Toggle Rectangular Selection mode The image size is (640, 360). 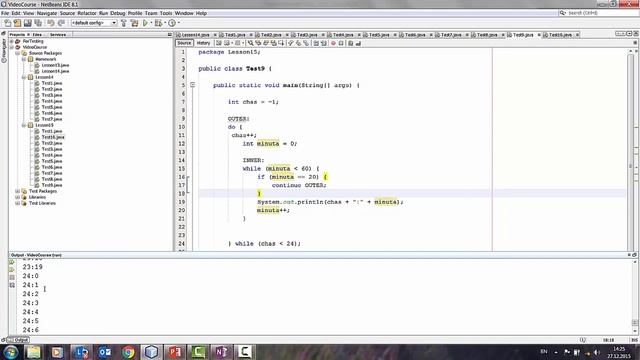click(x=282, y=43)
